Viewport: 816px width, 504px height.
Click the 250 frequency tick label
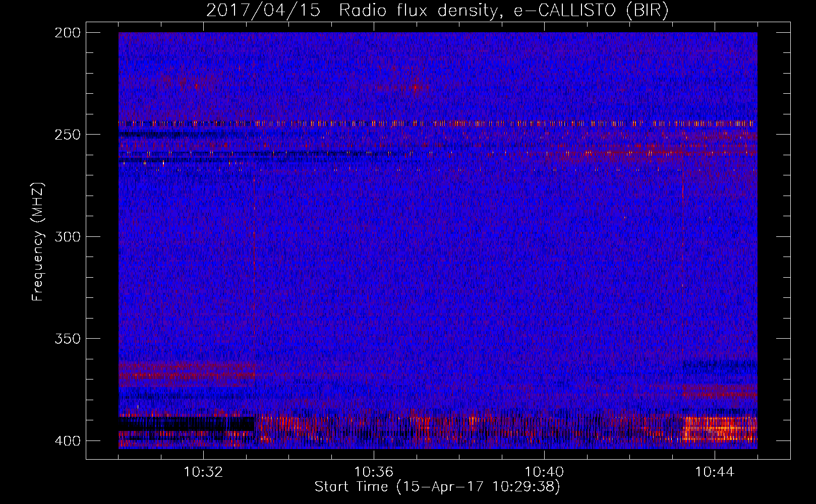click(67, 135)
